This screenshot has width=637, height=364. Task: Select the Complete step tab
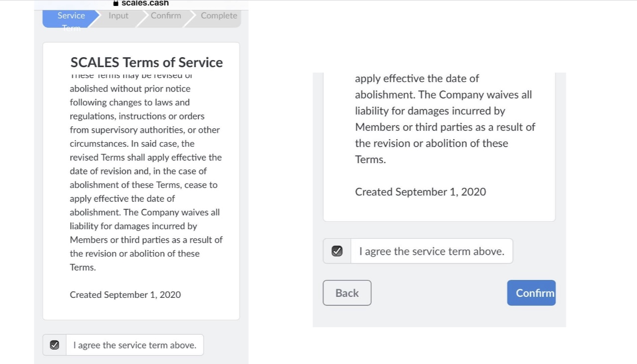click(218, 16)
